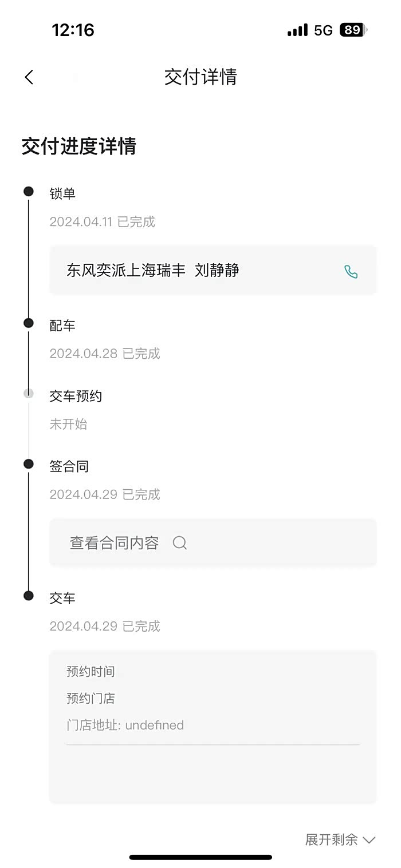
Task: Tap the magnifier icon beside contract content
Action: (180, 543)
